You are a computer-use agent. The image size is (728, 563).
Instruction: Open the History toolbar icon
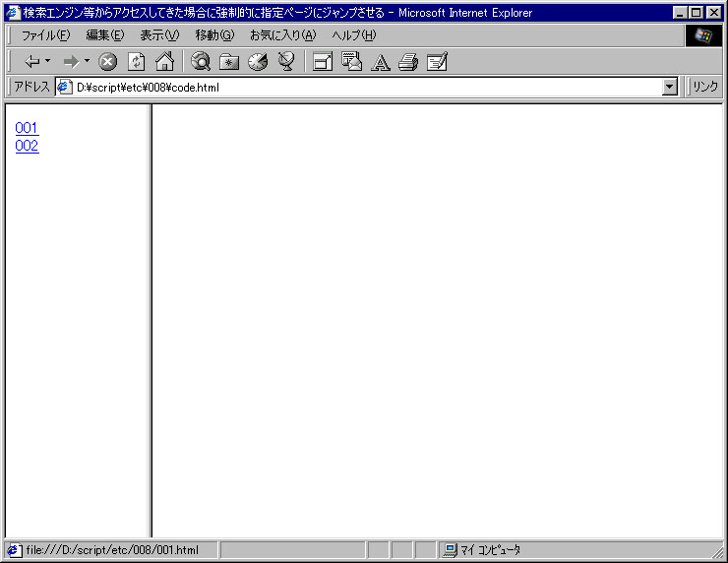[x=258, y=61]
